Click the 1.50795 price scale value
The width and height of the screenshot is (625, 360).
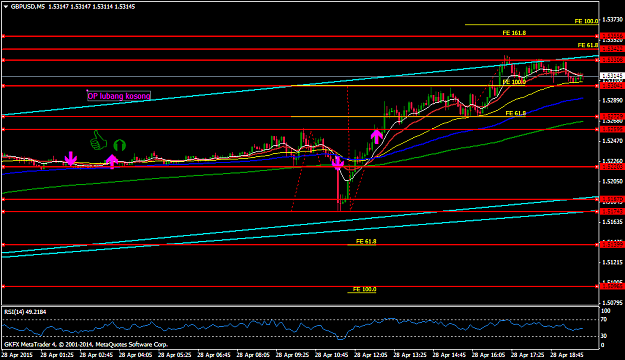pyautogui.click(x=613, y=303)
